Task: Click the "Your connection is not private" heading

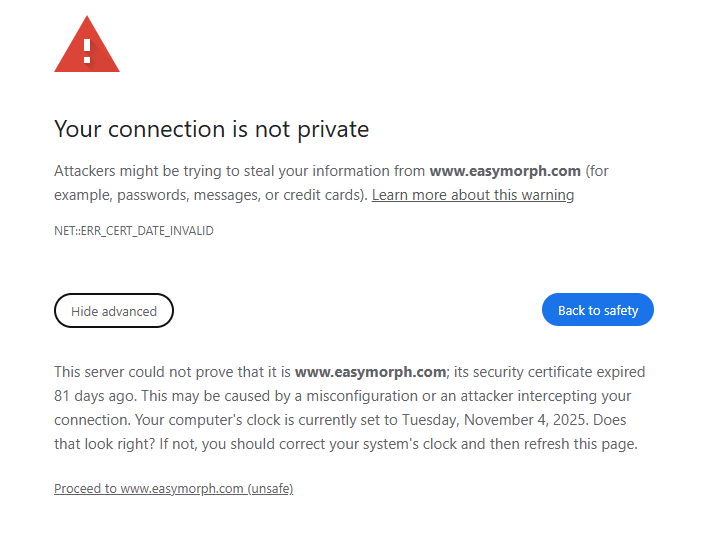Action: coord(211,129)
